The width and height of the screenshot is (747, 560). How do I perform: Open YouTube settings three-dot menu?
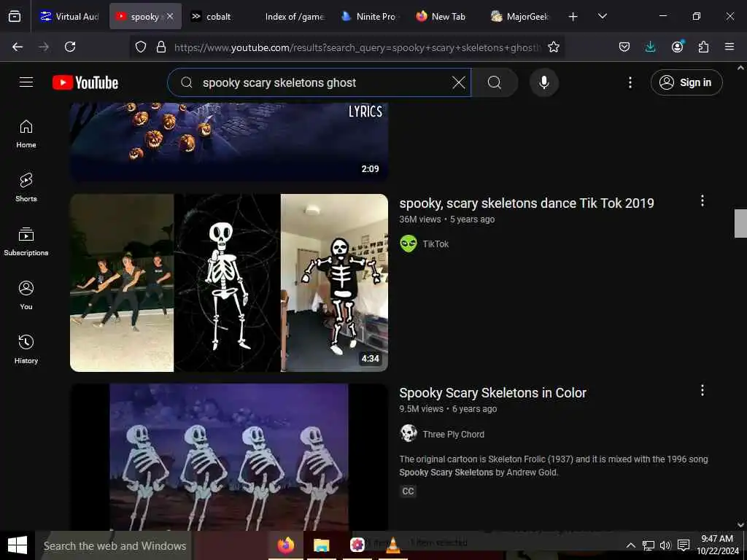pos(630,82)
